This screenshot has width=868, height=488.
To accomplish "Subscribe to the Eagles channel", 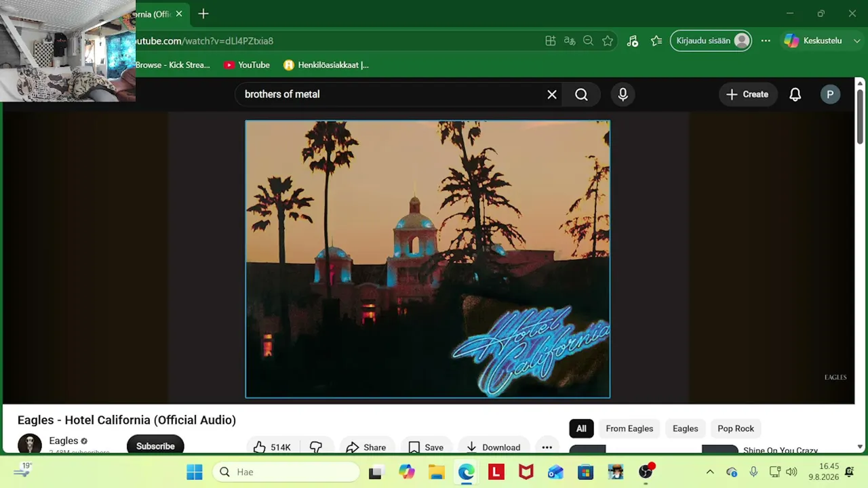I will (155, 445).
